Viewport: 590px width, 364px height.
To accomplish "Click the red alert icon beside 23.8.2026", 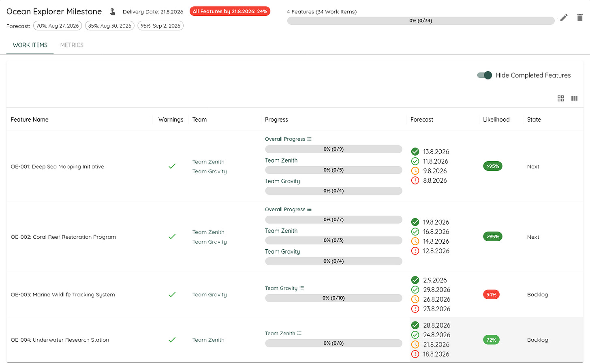I will pos(415,309).
